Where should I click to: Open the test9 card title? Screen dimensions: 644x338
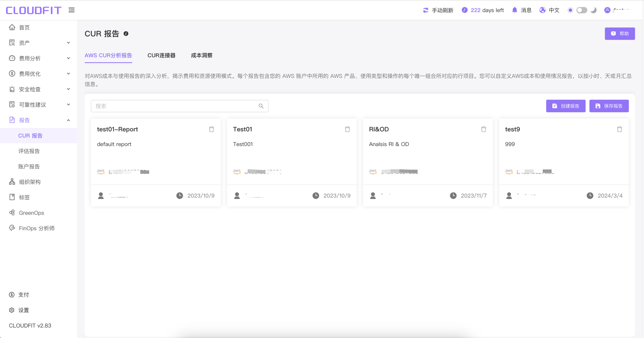coord(513,129)
